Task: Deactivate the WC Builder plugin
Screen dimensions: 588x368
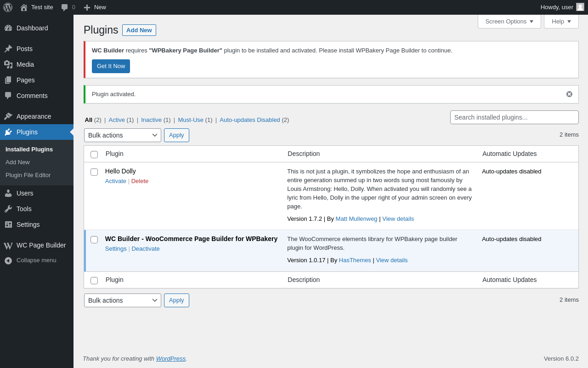Action: point(146,248)
